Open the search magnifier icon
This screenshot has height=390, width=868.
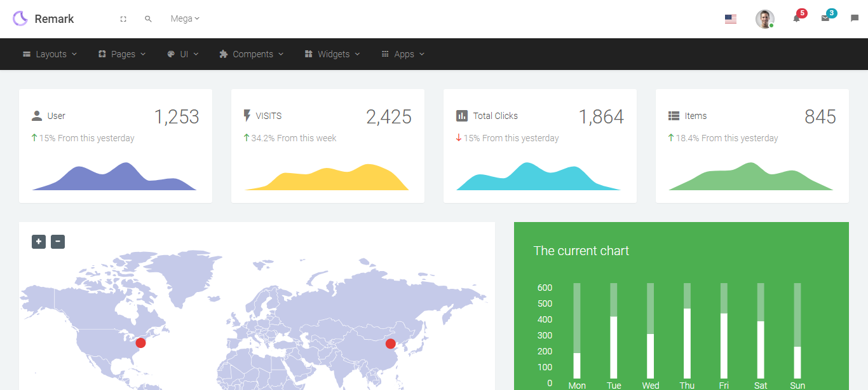148,19
